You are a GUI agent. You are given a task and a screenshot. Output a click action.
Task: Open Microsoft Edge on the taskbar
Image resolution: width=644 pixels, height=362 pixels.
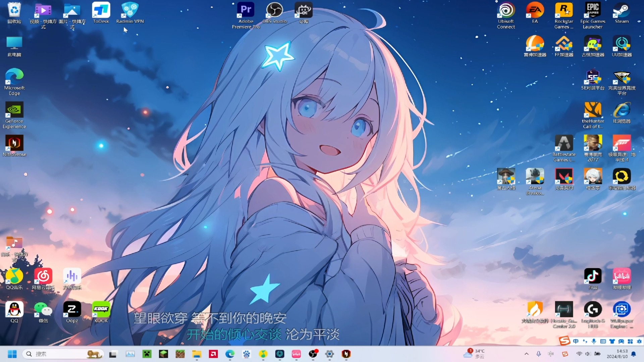click(x=230, y=354)
